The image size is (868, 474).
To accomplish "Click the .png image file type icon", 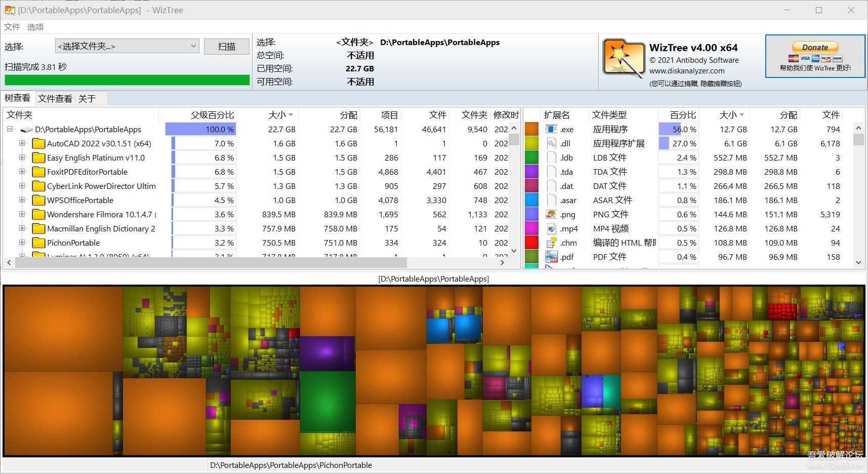I will pos(551,214).
